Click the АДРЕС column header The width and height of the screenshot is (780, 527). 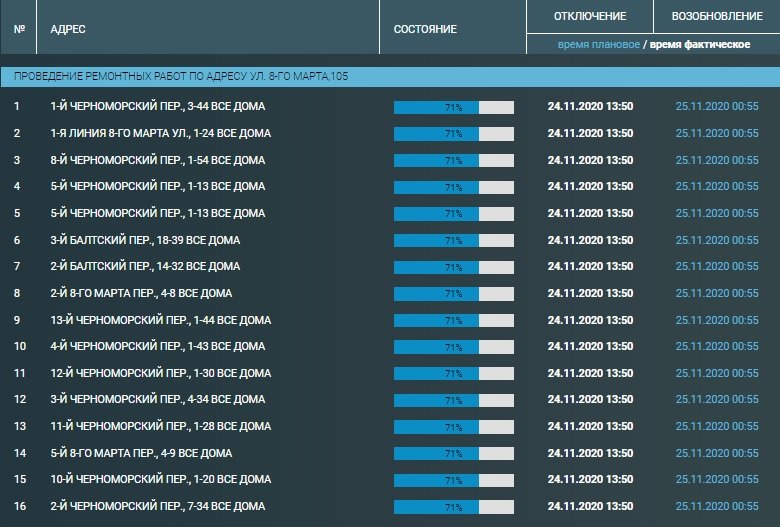(x=68, y=29)
